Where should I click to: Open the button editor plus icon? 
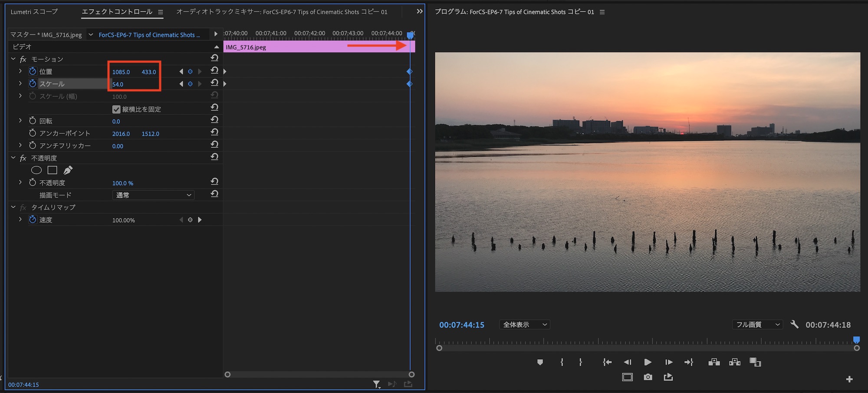(849, 379)
